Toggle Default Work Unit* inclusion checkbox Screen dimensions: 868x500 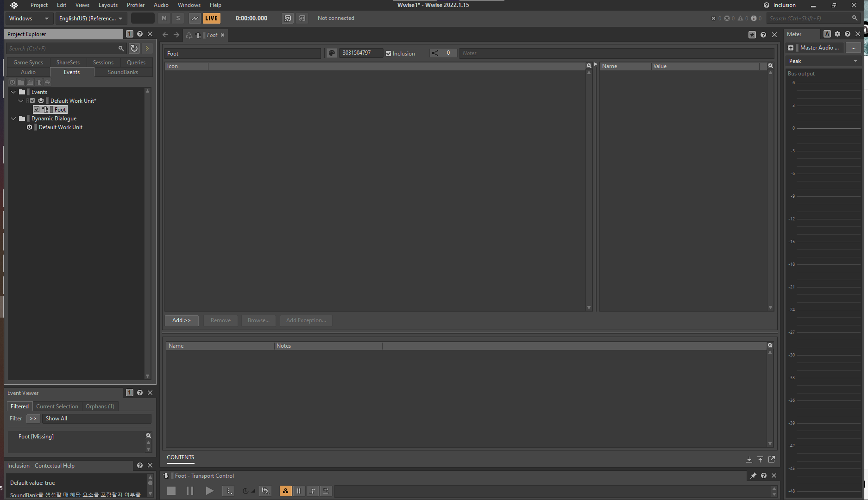pyautogui.click(x=32, y=100)
